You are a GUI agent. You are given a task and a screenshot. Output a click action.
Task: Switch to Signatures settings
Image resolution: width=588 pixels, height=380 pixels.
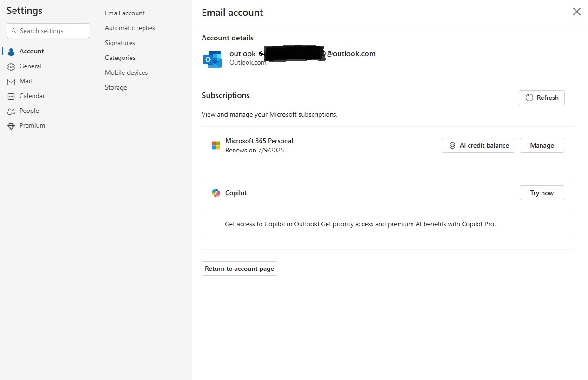pyautogui.click(x=120, y=43)
